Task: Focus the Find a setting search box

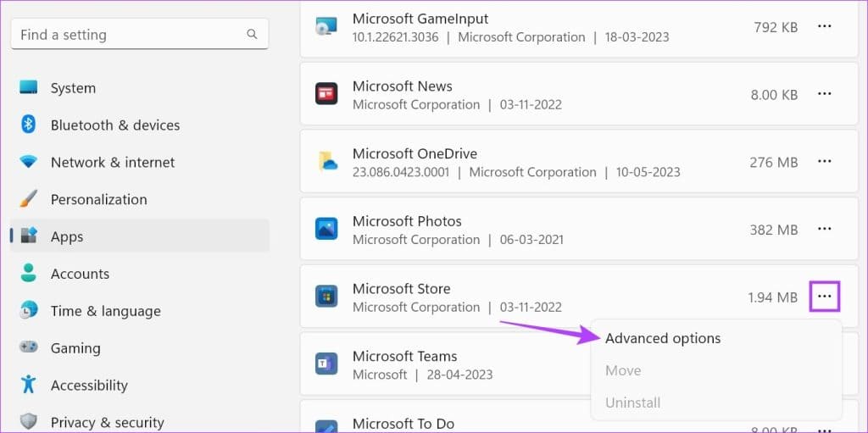Action: pyautogui.click(x=140, y=35)
